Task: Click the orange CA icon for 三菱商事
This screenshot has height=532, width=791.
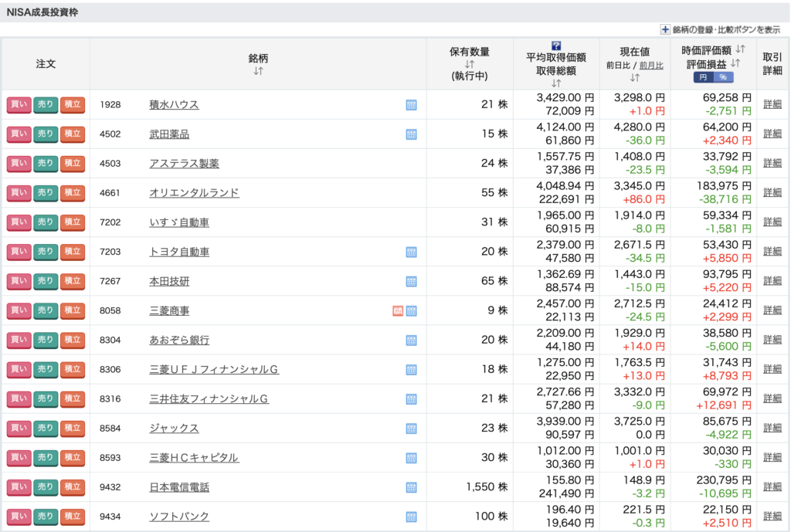Action: [398, 310]
